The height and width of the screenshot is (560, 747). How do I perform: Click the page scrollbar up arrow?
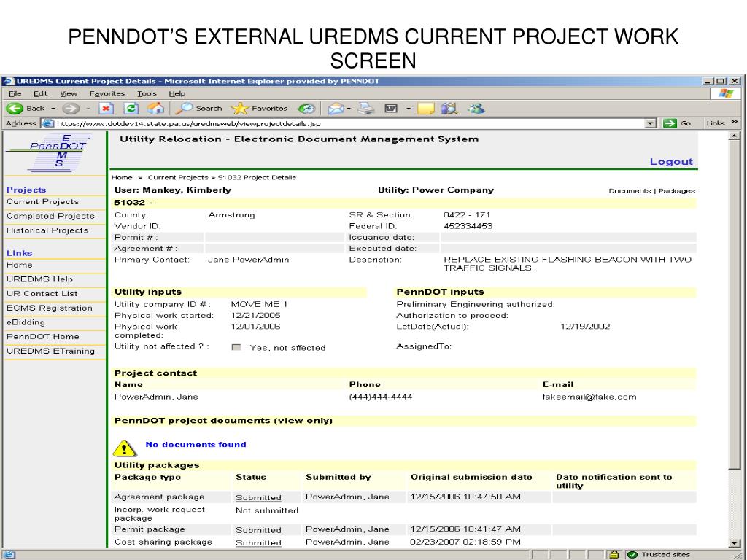(x=734, y=136)
